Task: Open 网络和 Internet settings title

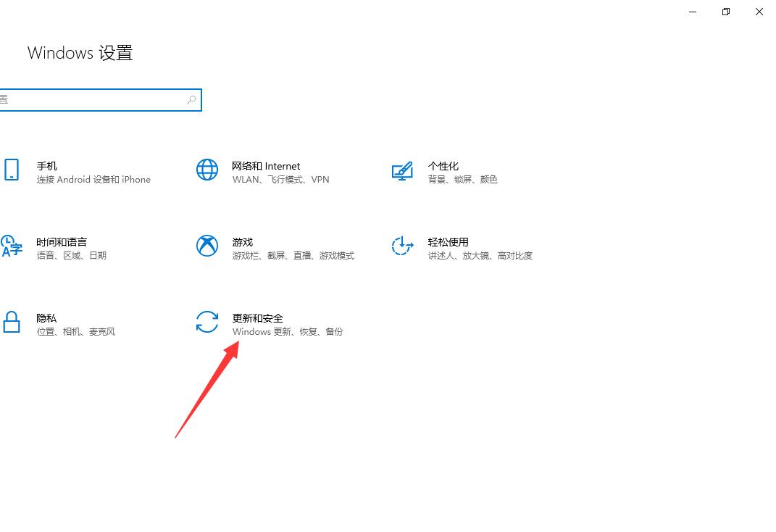Action: click(x=266, y=166)
